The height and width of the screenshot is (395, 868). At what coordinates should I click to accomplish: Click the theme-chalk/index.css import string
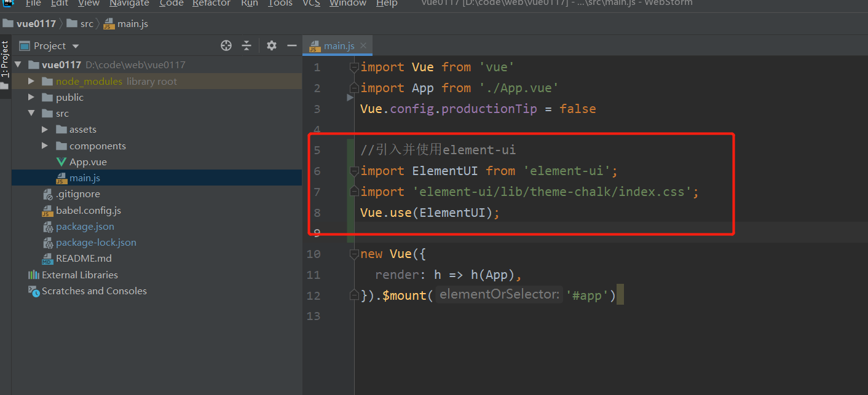click(x=552, y=192)
